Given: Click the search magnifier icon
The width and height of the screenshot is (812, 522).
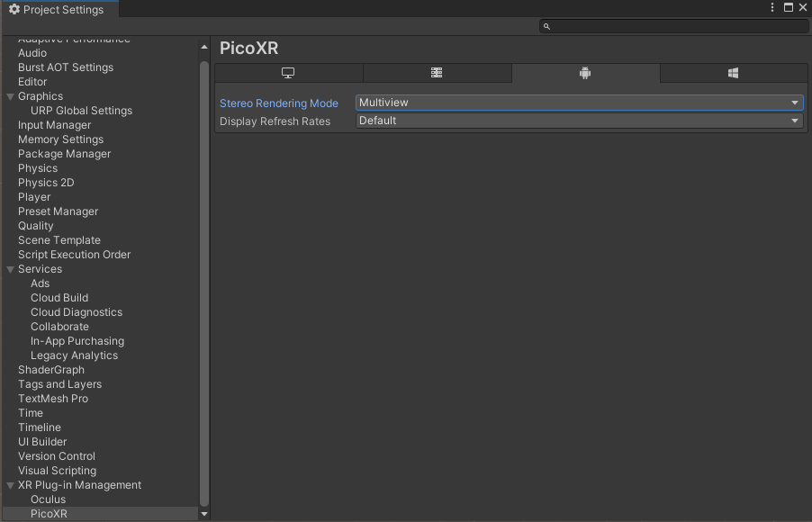Looking at the screenshot, I should tap(546, 27).
